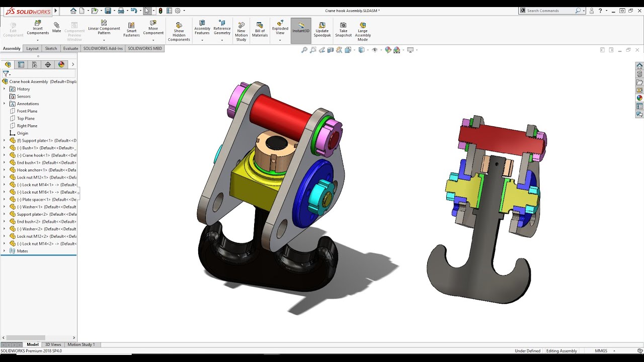Click Update Speedpak
This screenshot has height=362, width=644.
322,30
